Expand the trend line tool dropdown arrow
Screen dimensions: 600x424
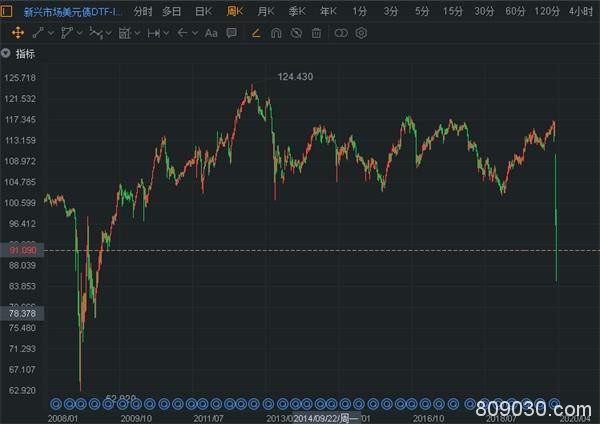click(x=49, y=33)
